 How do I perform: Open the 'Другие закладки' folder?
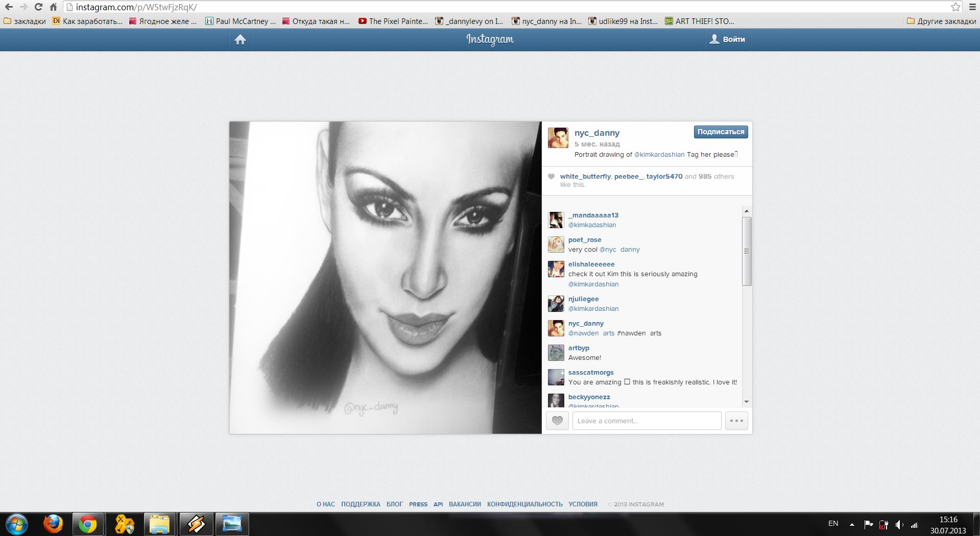click(x=941, y=21)
